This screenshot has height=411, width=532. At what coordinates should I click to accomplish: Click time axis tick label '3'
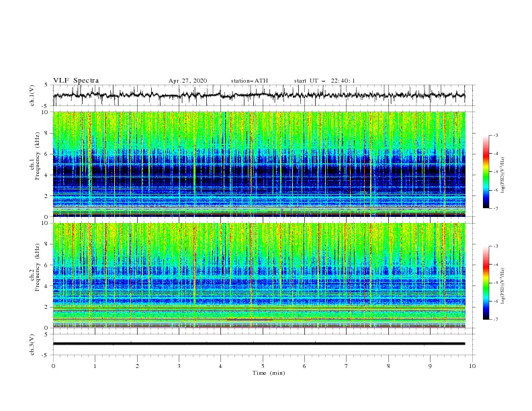179,366
